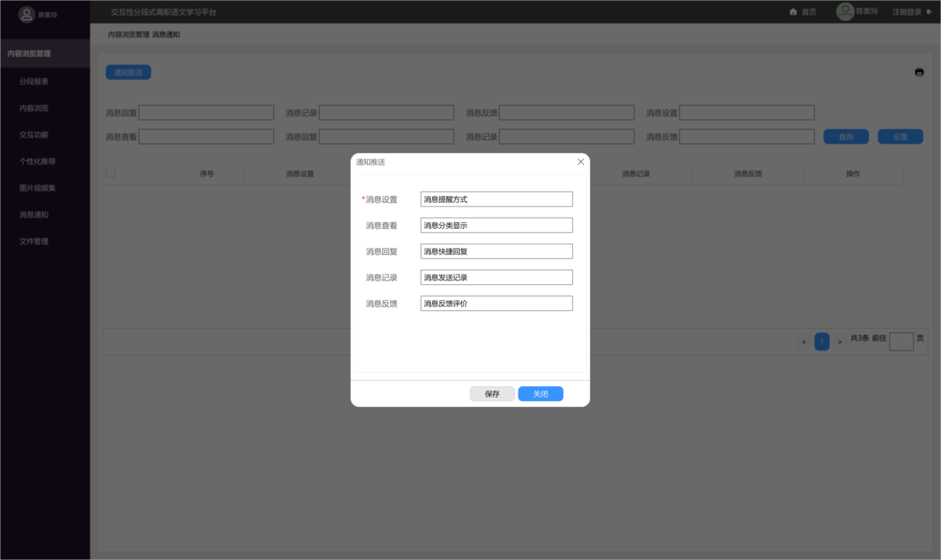Viewport: 941px width, 560px height.
Task: Click the 消息设置 input field in dialog
Action: [x=496, y=199]
